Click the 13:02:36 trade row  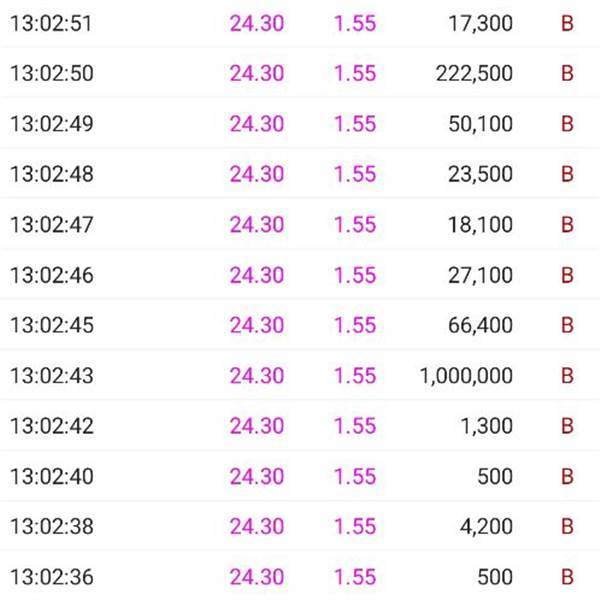click(300, 577)
